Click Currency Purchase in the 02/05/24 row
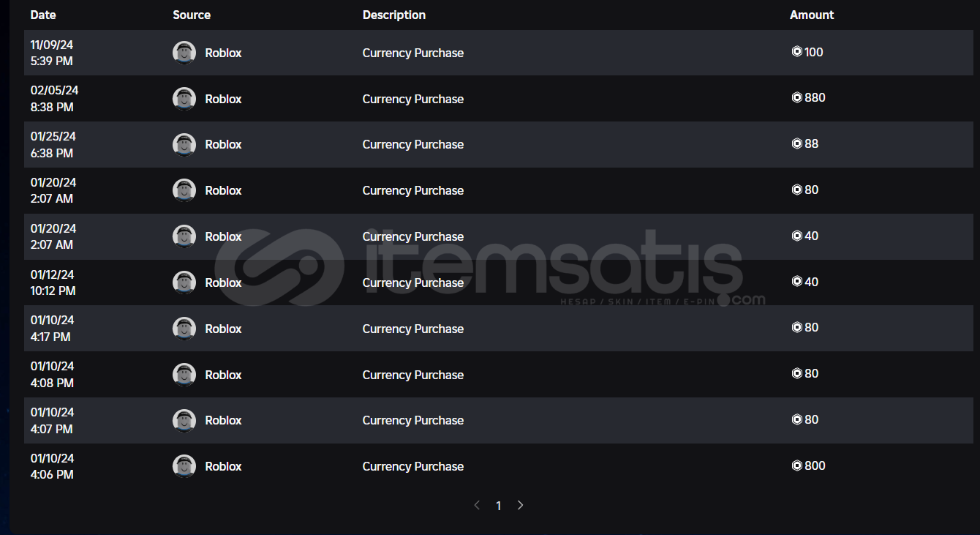This screenshot has width=980, height=535. [413, 99]
